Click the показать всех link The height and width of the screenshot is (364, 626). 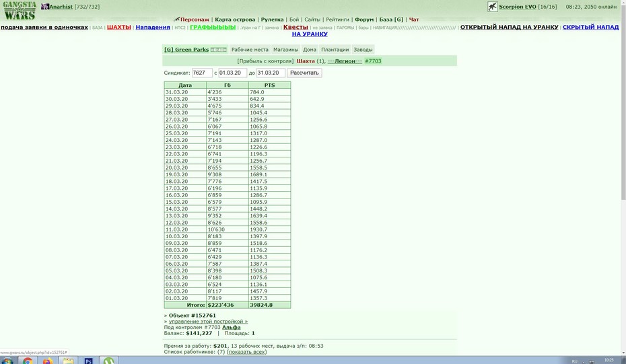pyautogui.click(x=247, y=352)
